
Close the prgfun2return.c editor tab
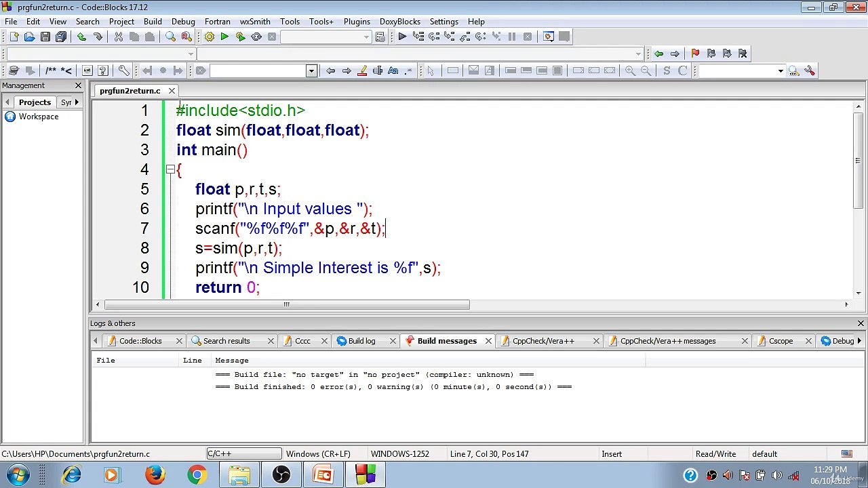coord(172,91)
